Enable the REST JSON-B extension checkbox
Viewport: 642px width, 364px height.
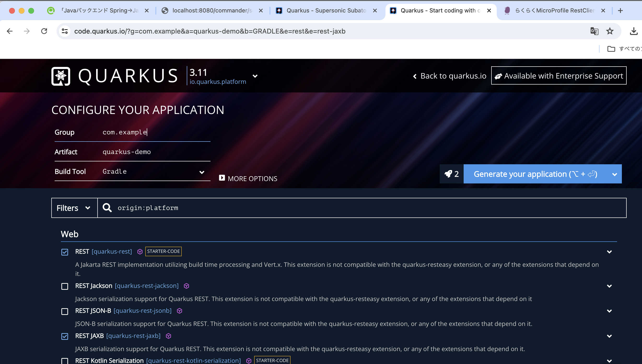pyautogui.click(x=65, y=311)
